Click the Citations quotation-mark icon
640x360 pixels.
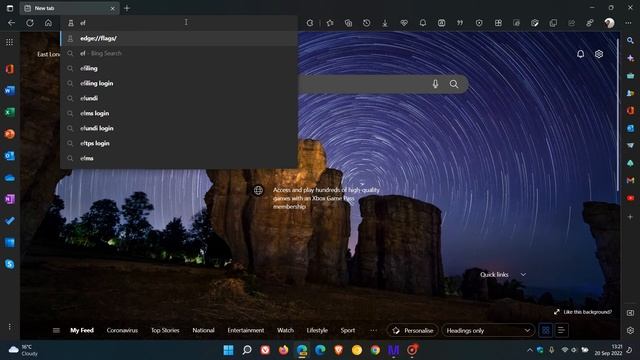click(x=460, y=23)
